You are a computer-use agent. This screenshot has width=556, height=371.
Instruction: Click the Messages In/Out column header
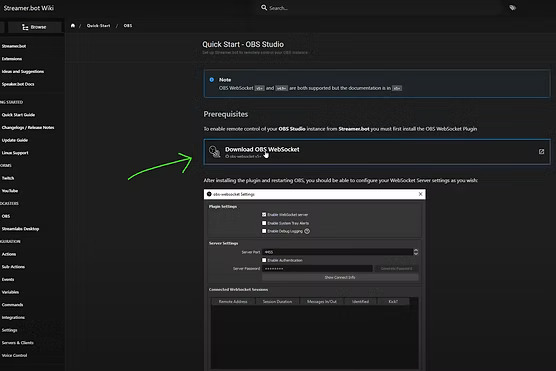[x=322, y=301]
